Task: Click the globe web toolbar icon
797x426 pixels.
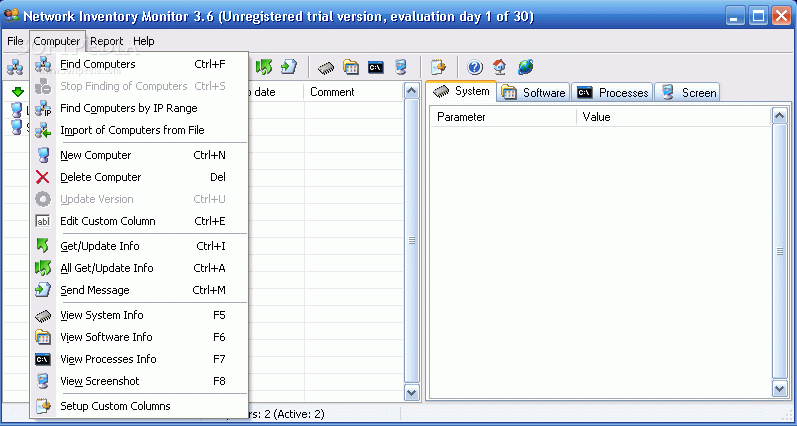Action: (x=525, y=67)
